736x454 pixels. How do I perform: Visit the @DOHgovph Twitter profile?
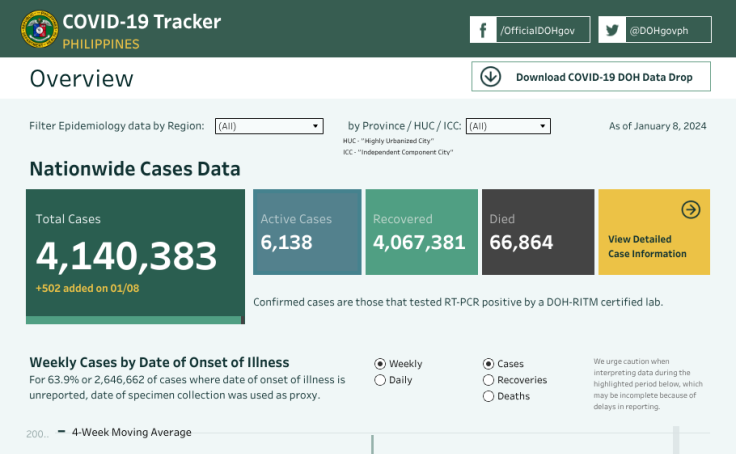tap(667, 31)
